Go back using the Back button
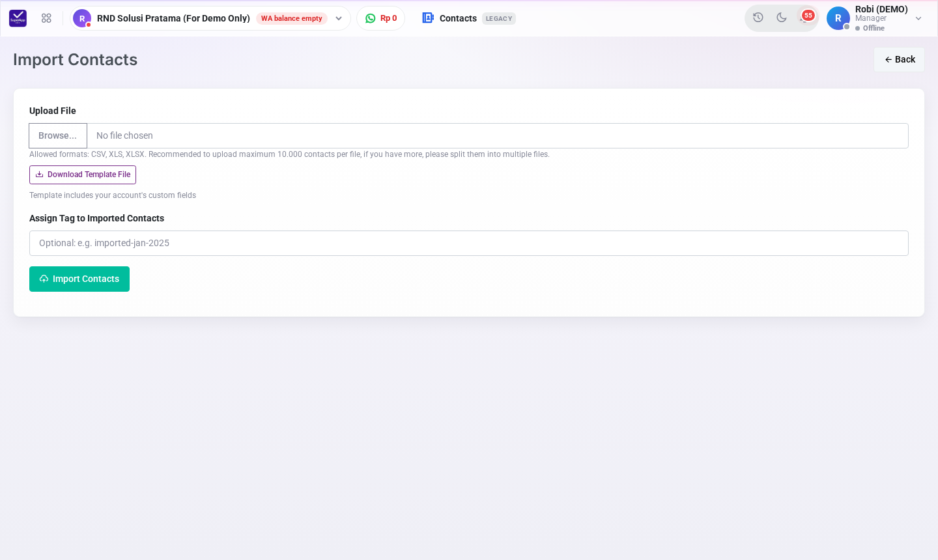The image size is (938, 560). coord(899,59)
